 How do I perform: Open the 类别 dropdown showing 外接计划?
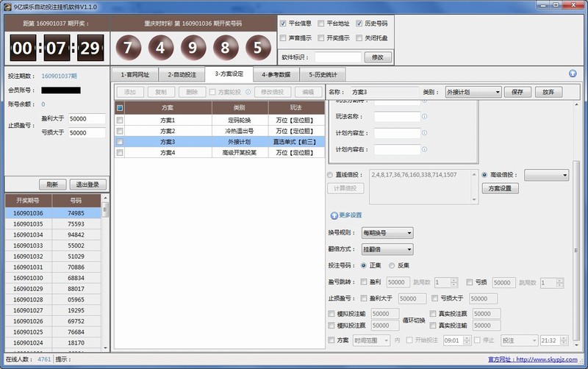(473, 92)
